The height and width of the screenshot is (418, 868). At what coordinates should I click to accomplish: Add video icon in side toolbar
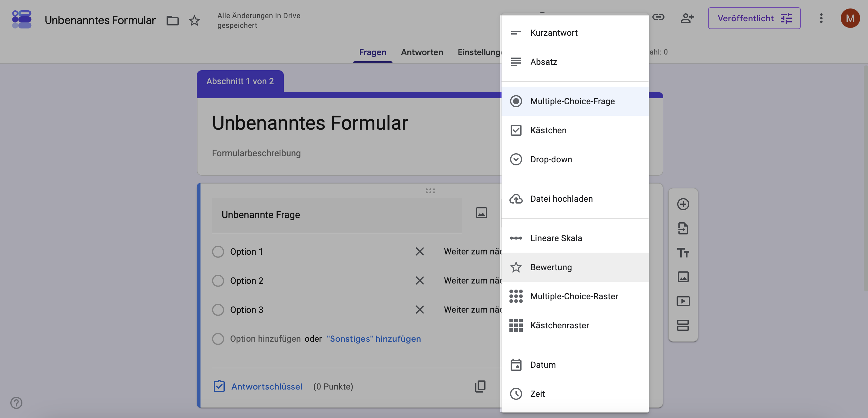(683, 301)
